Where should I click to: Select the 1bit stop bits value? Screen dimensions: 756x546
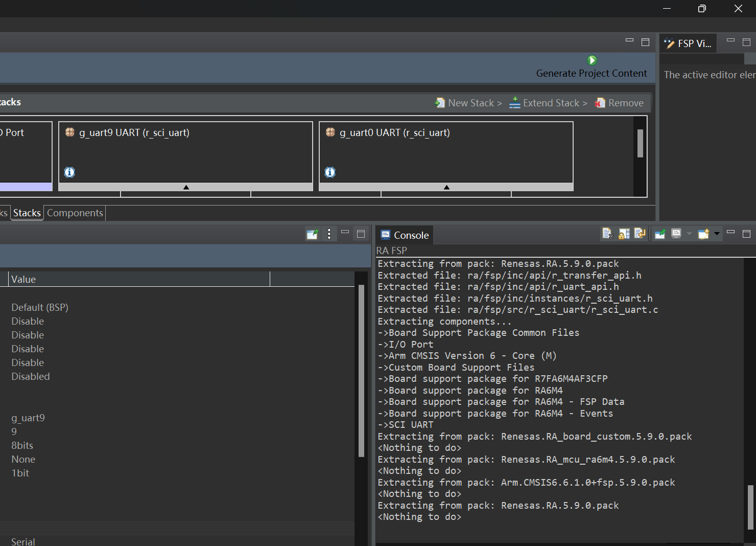[20, 473]
